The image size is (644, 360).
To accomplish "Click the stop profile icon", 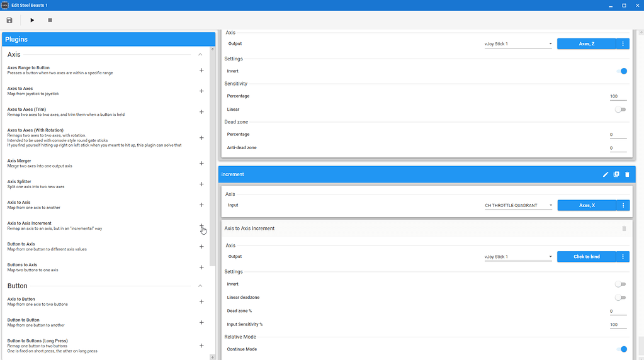I will point(50,20).
